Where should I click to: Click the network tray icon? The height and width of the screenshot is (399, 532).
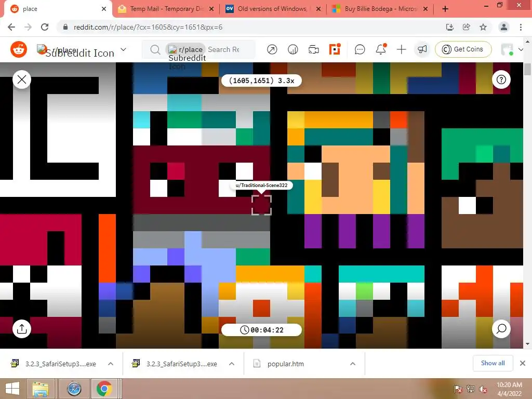coord(471,389)
